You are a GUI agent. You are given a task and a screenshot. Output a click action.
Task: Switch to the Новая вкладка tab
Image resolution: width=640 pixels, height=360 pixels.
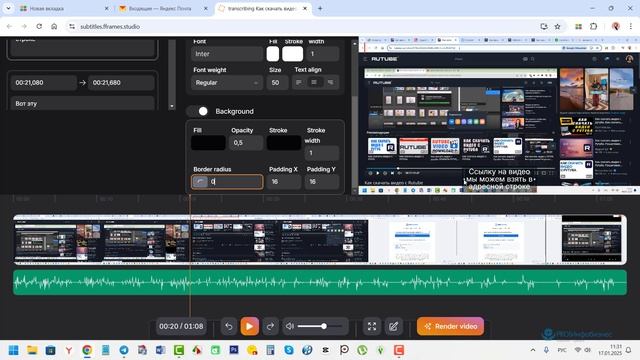(x=63, y=8)
